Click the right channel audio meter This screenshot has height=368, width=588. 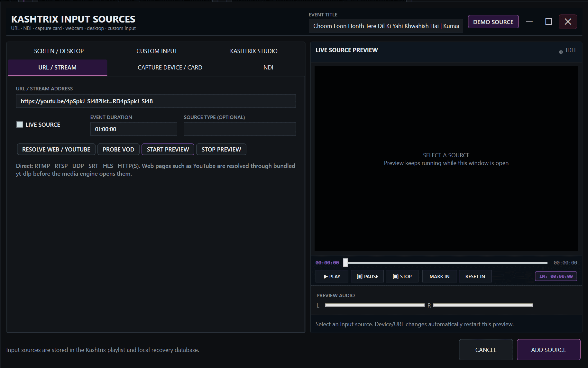coord(483,305)
